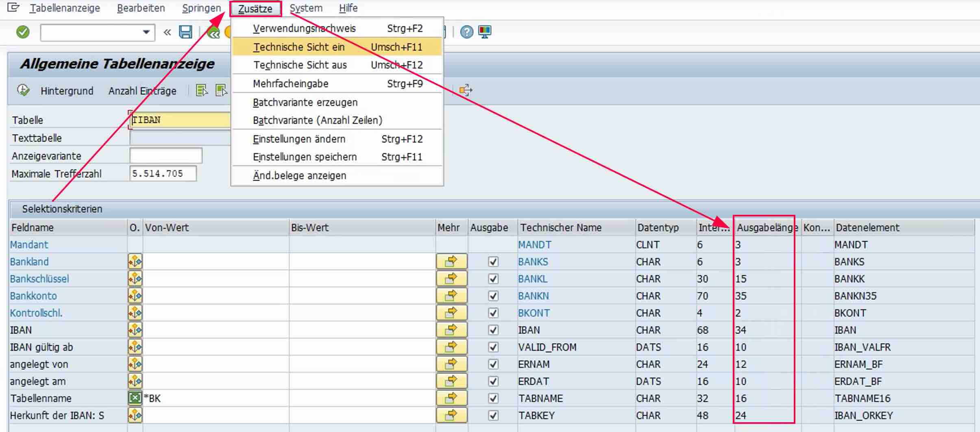Uncheck Ausgabe checkbox for ERNAM row
This screenshot has height=432, width=980.
click(x=493, y=364)
